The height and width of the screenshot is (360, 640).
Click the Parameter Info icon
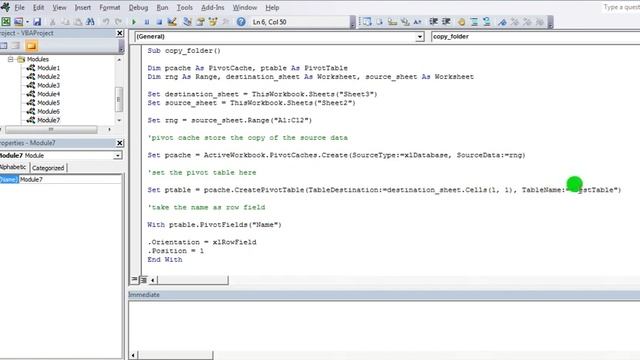tap(405, 22)
